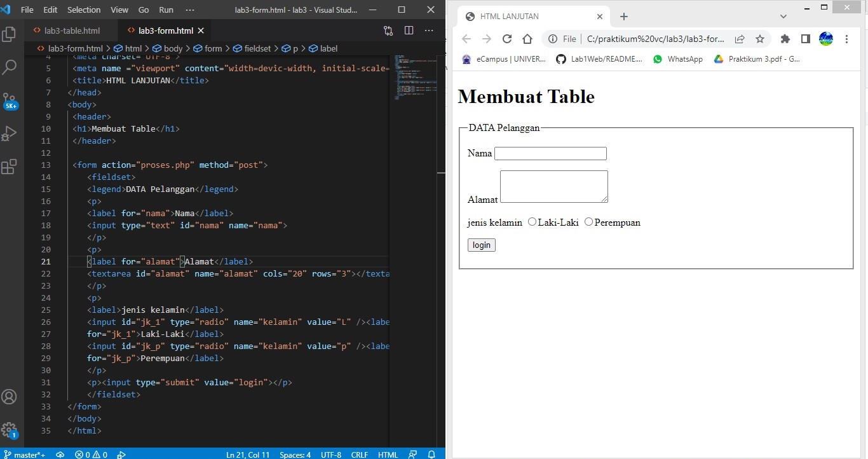This screenshot has height=459, width=868.
Task: Open the editor more actions ellipsis
Action: click(430, 30)
